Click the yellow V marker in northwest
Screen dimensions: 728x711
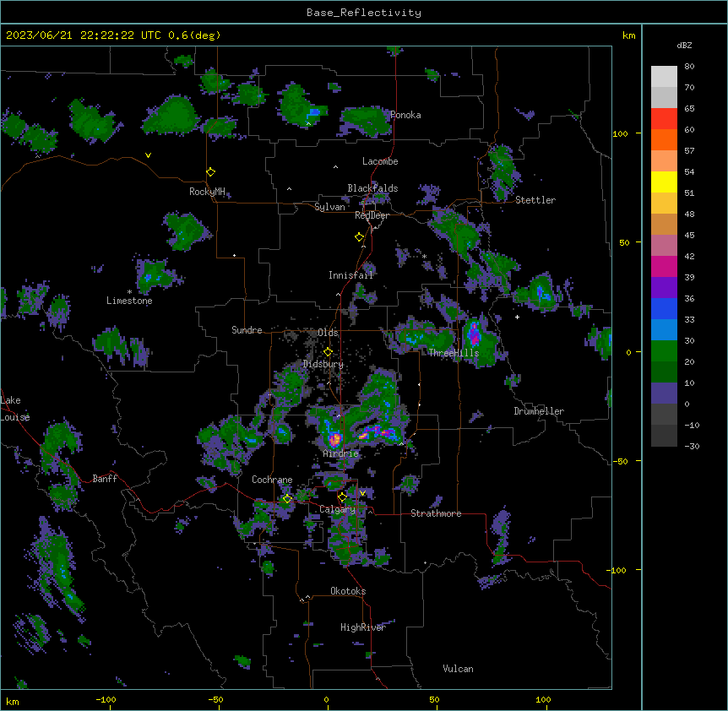(148, 155)
